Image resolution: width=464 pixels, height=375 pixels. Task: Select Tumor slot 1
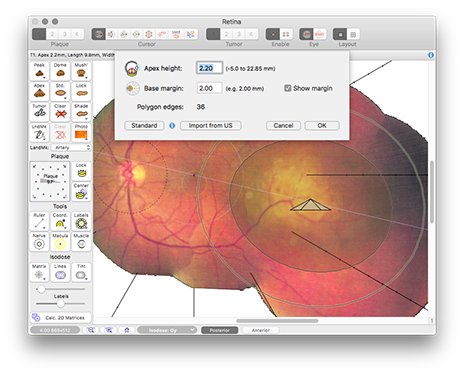pyautogui.click(x=213, y=34)
